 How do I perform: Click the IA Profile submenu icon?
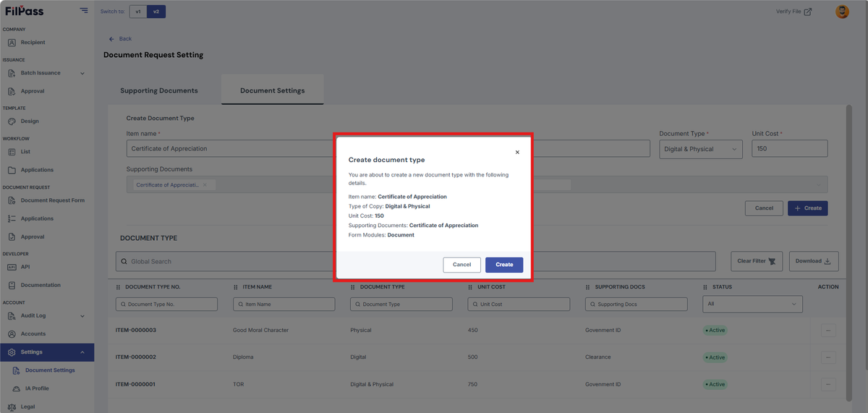click(17, 388)
